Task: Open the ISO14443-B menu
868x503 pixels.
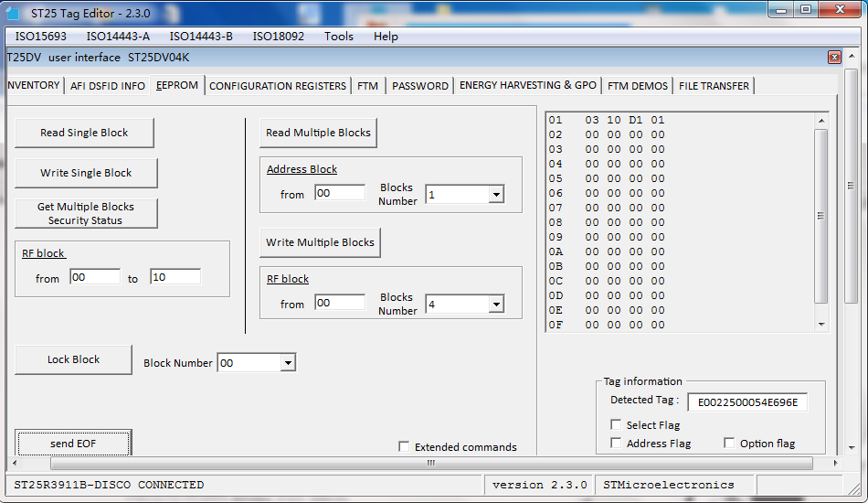Action: click(201, 36)
